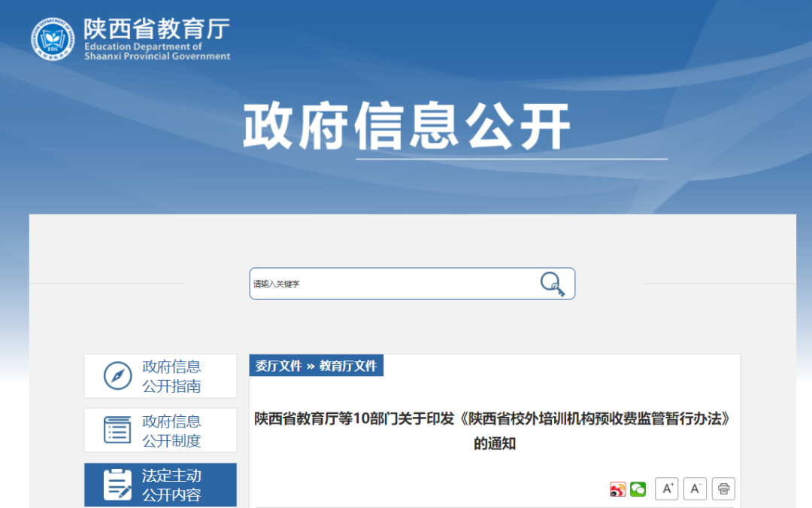Click the clipboard icon beside 法定主动公开内容
Screen dimensions: 812x508
click(x=117, y=485)
